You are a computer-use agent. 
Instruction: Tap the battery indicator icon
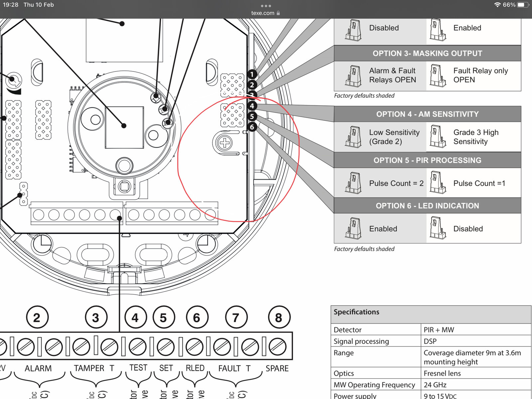[x=523, y=5]
